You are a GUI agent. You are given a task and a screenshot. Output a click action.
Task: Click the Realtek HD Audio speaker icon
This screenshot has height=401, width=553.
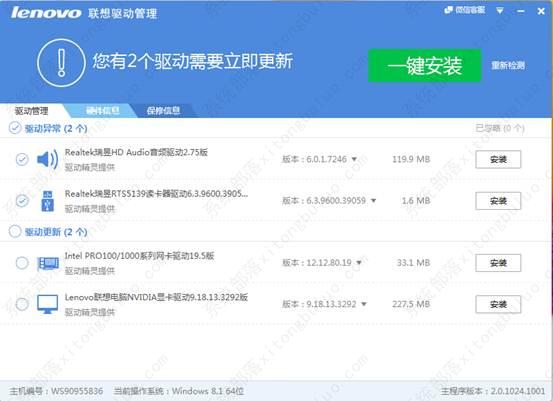pyautogui.click(x=48, y=159)
